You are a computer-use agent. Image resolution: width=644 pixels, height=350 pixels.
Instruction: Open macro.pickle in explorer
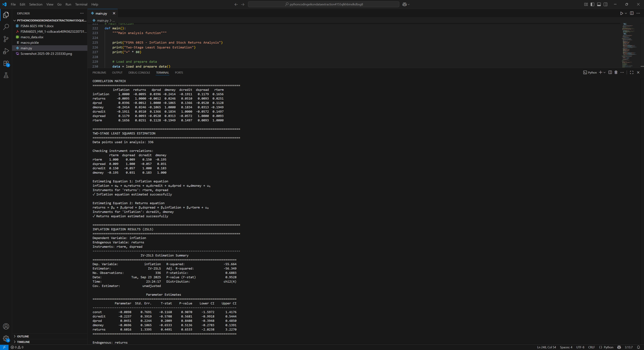tap(50, 42)
